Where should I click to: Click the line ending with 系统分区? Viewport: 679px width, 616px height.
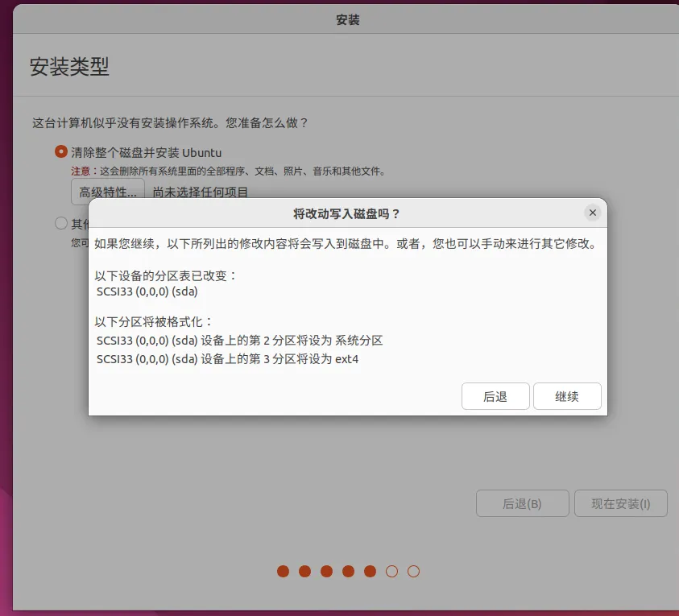(239, 341)
